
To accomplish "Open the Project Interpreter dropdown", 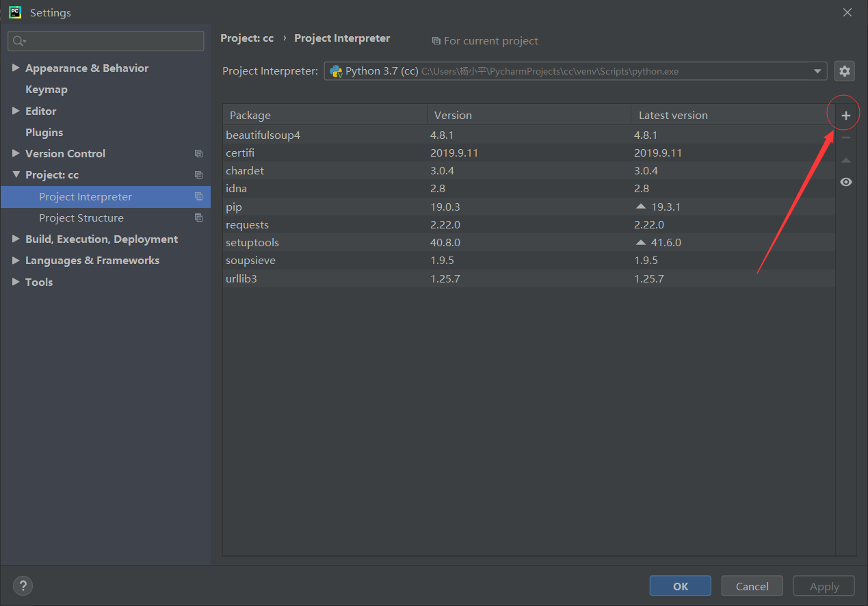I will point(817,71).
